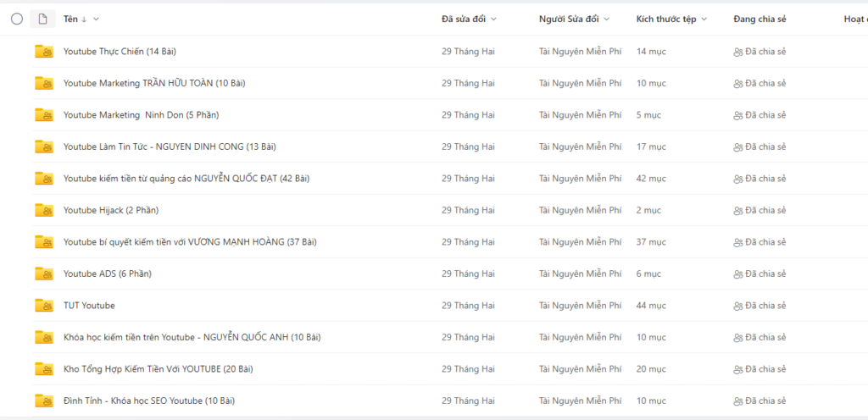Click shared icon in TUT Youtube row
Screen dimensions: 868x420
click(737, 306)
